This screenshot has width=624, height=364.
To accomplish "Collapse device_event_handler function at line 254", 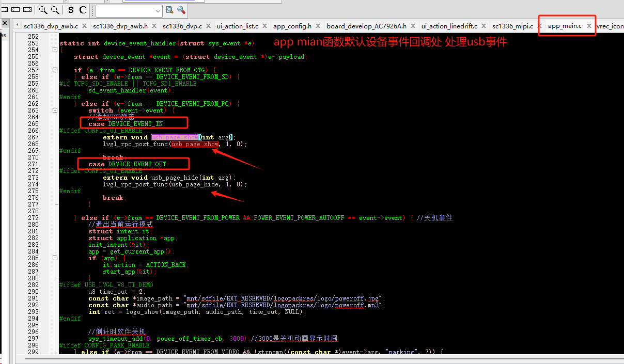I will point(55,50).
